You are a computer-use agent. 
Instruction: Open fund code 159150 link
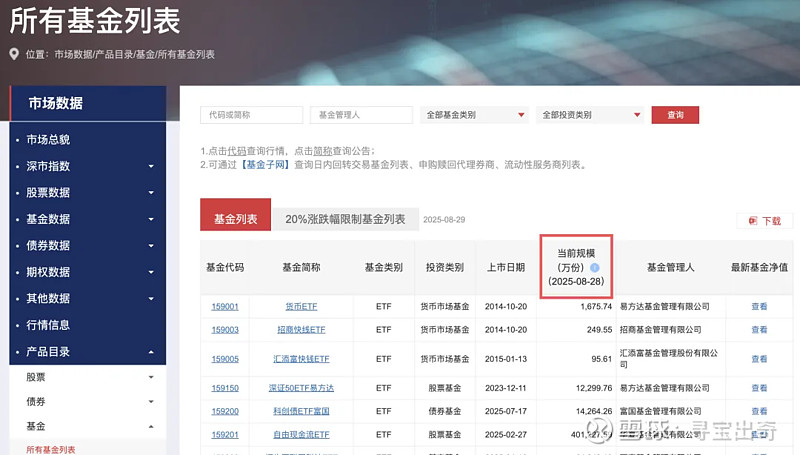(225, 388)
